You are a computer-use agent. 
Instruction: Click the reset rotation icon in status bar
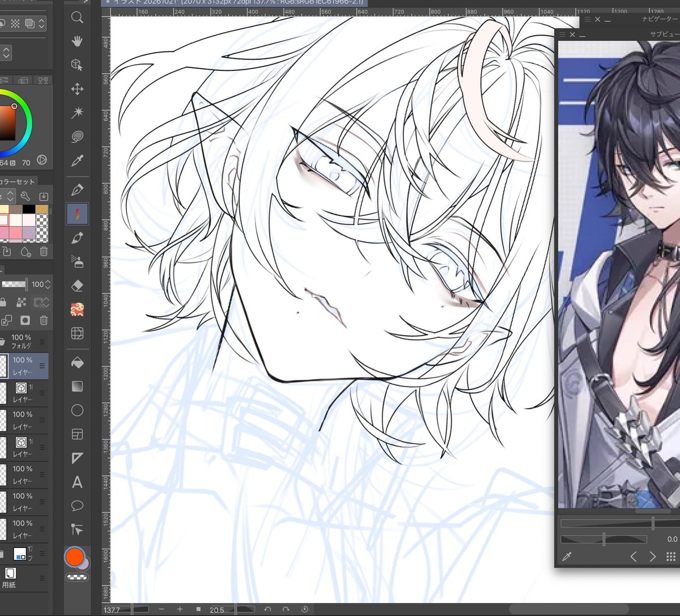click(304, 609)
